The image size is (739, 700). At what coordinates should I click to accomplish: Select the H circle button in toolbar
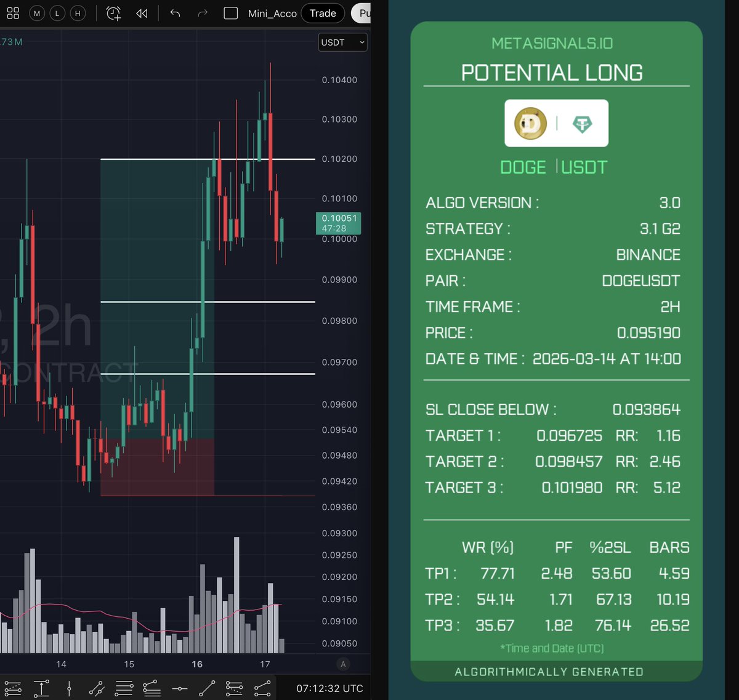coord(78,13)
